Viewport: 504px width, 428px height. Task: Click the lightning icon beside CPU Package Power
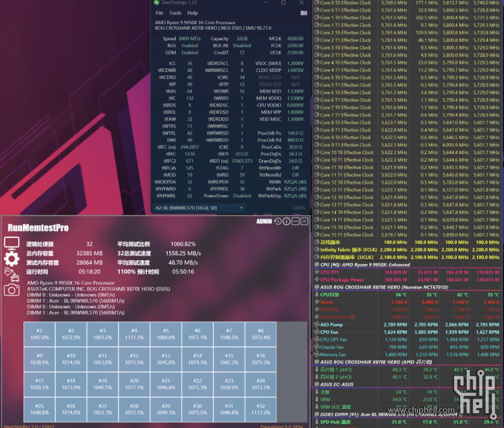click(317, 280)
